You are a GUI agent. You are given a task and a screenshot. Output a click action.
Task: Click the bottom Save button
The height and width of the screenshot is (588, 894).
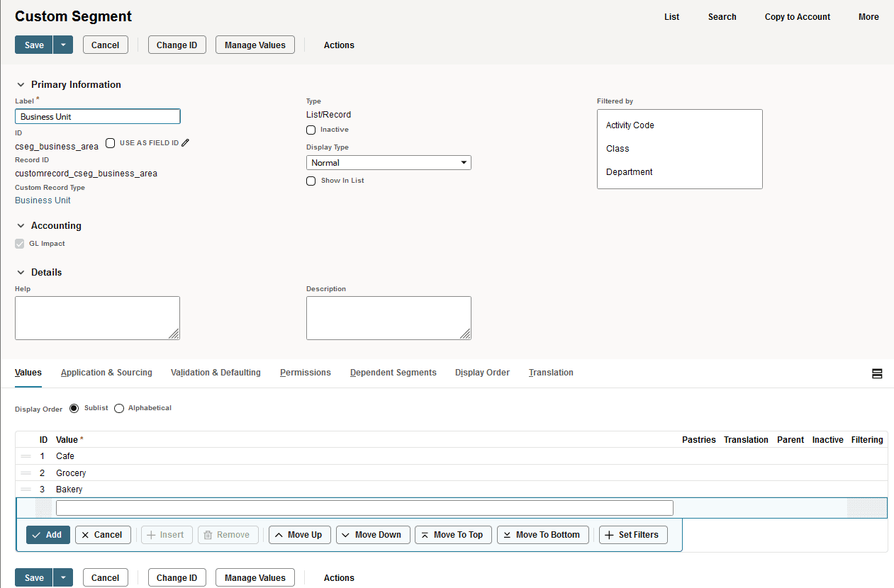point(34,577)
